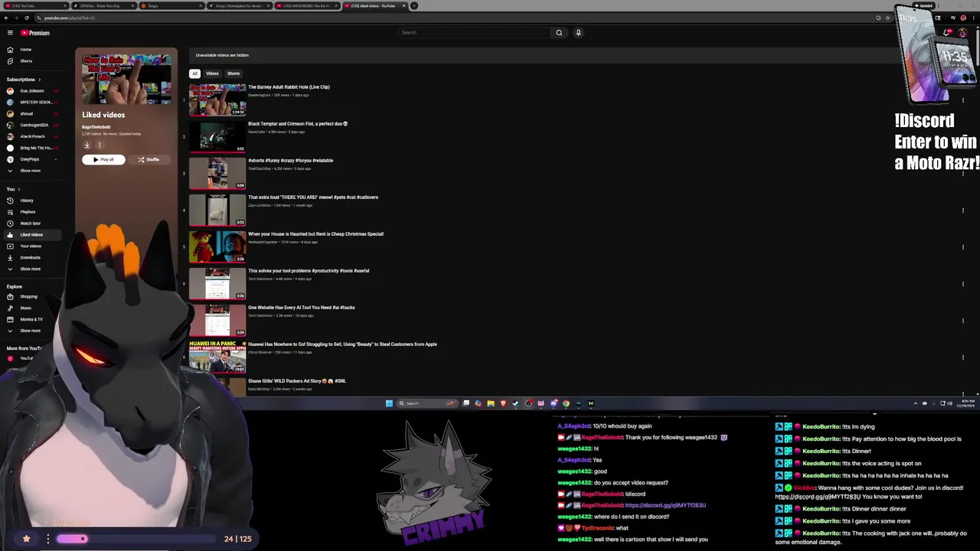Open overlay three-dot menu beside star

pos(47,539)
